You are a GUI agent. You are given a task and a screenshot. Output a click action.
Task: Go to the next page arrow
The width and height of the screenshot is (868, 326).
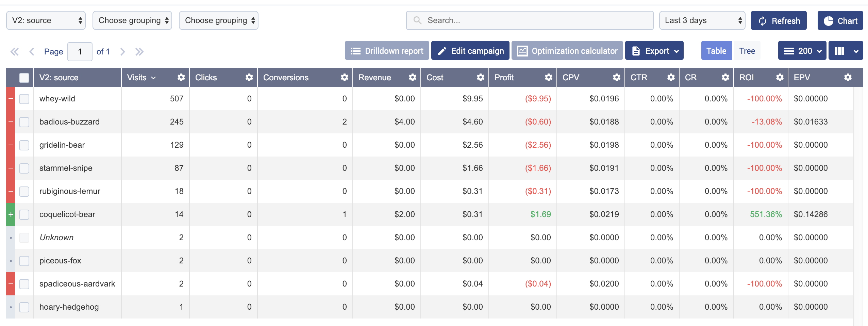click(x=123, y=52)
